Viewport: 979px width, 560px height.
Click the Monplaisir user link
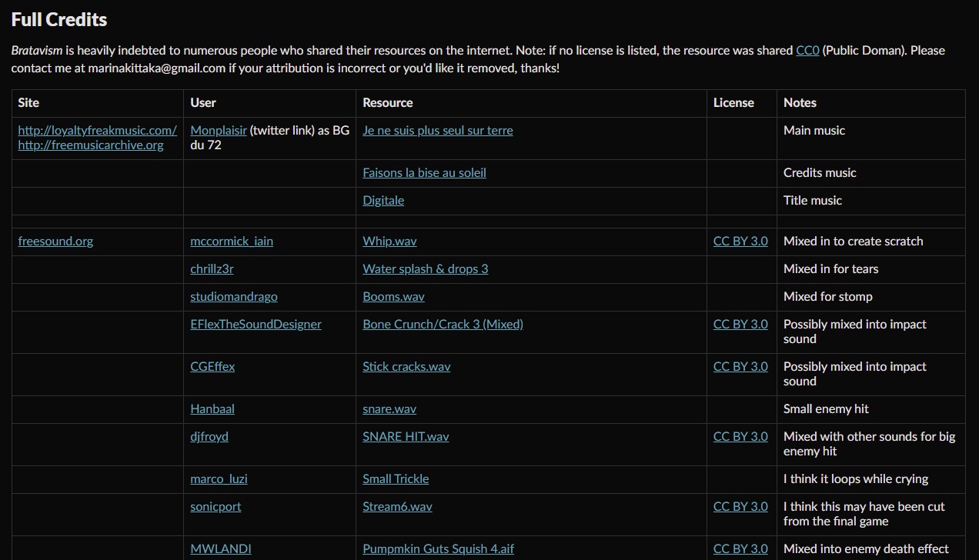click(219, 131)
